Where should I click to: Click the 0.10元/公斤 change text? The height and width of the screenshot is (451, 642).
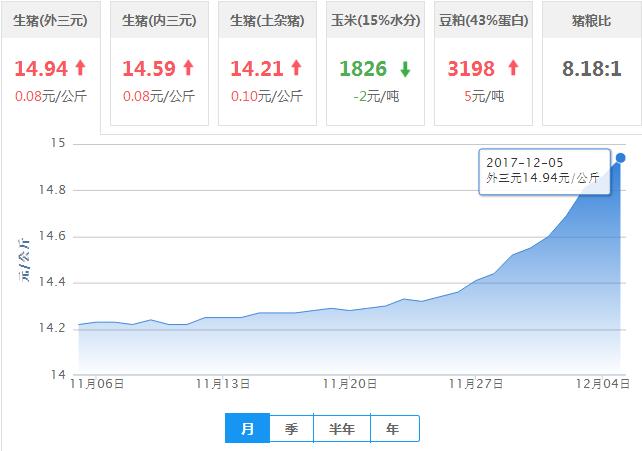point(267,97)
